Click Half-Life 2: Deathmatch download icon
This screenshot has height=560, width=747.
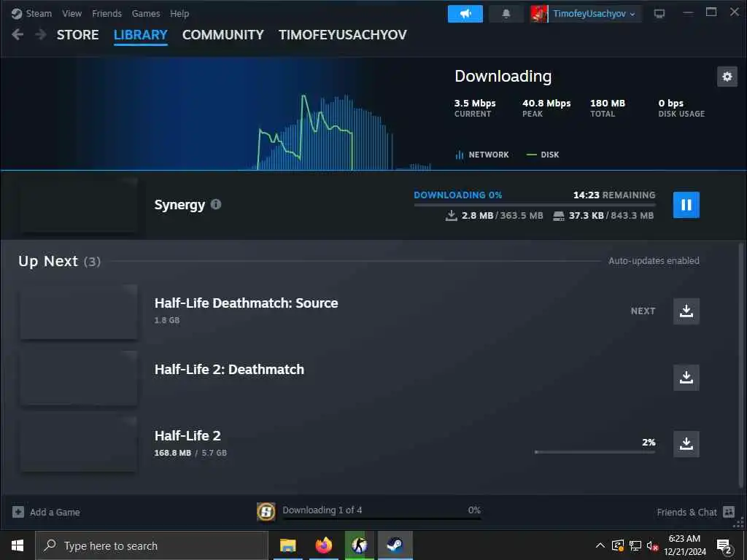(686, 378)
